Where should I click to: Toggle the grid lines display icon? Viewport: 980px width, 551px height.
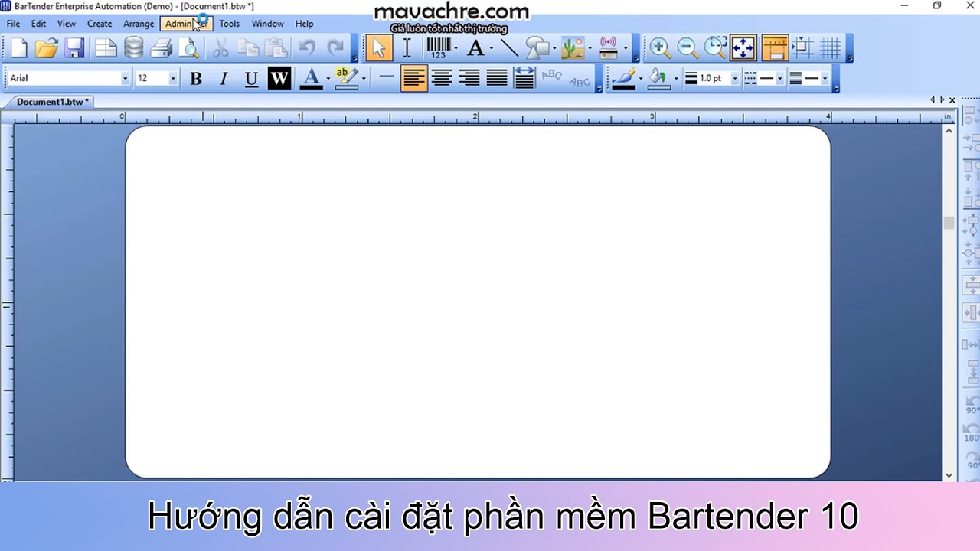pyautogui.click(x=831, y=48)
